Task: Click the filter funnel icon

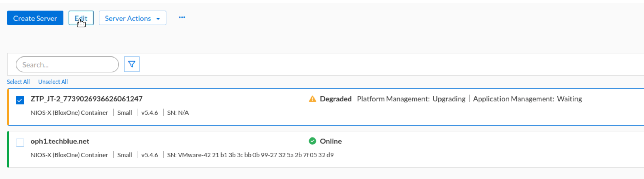Action: coord(132,64)
